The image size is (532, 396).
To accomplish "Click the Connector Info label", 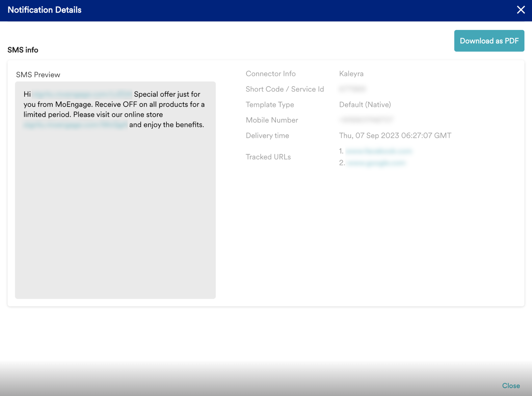I will [271, 74].
